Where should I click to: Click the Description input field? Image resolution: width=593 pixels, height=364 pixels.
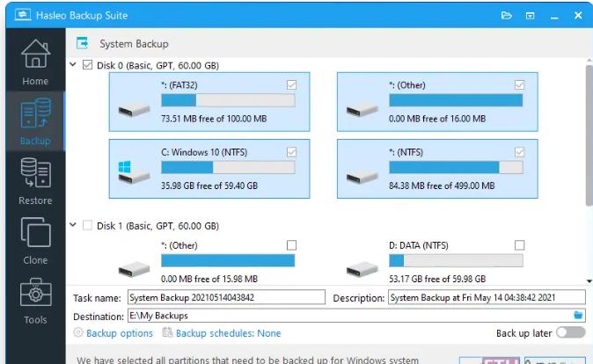click(487, 297)
